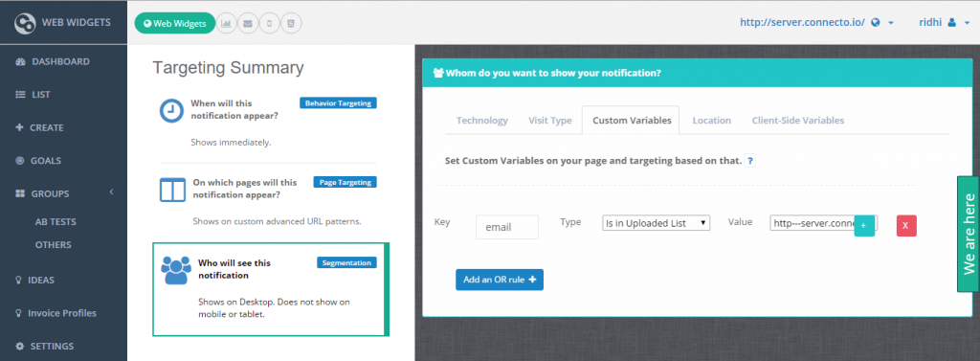
Task: Click the Key input field containing email
Action: tap(507, 227)
